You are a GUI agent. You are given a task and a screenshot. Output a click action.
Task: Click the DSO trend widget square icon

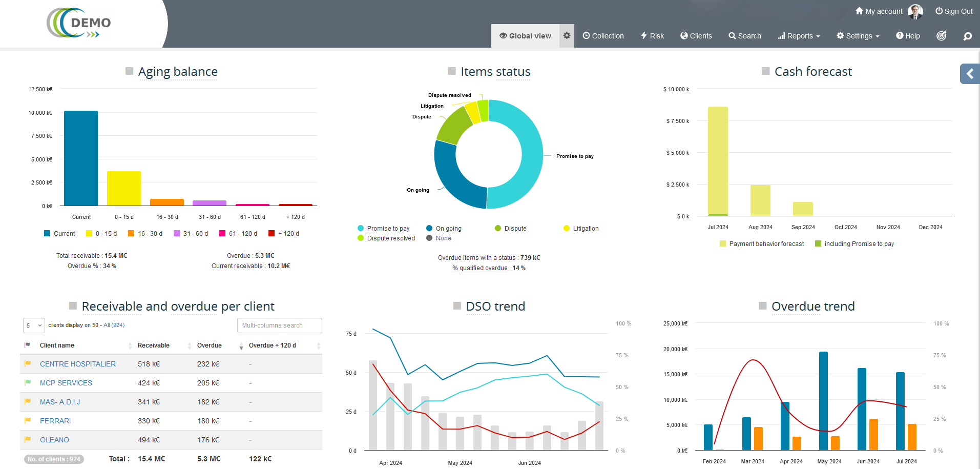[457, 306]
